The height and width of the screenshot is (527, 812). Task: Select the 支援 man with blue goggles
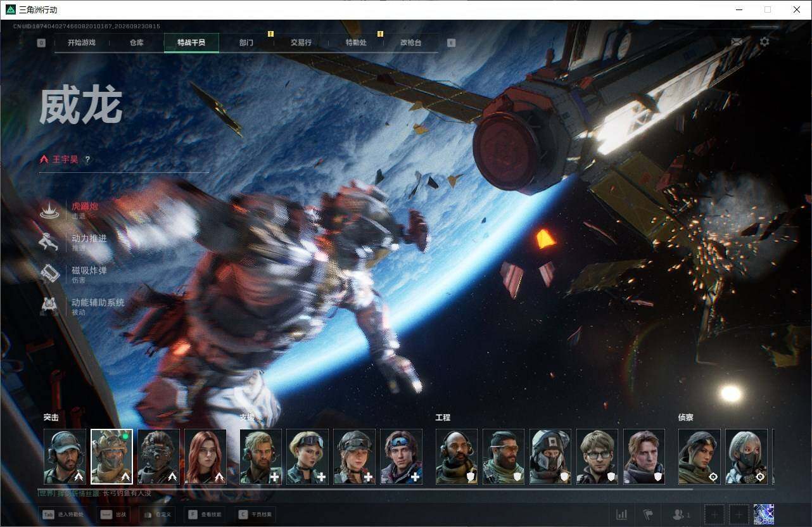402,457
